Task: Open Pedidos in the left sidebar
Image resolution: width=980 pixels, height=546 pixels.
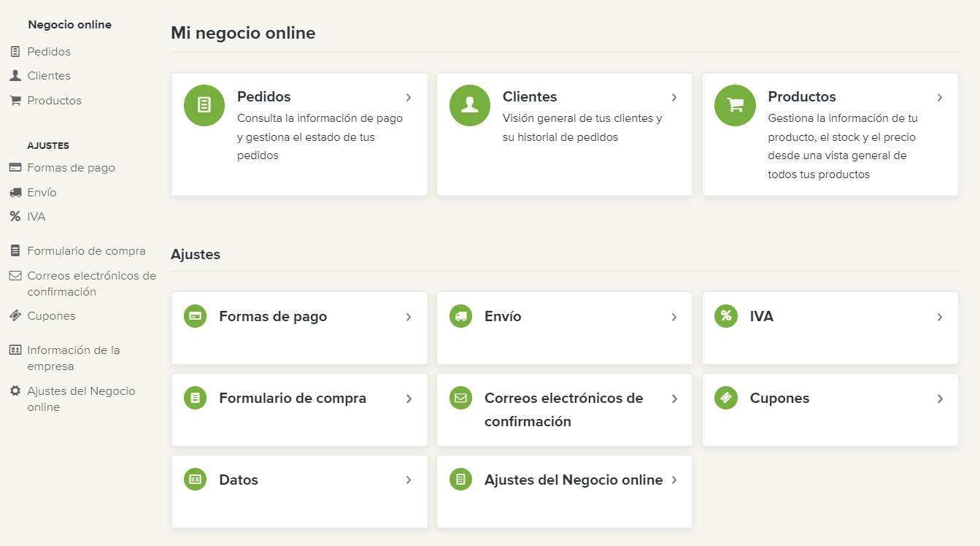Action: pos(49,52)
